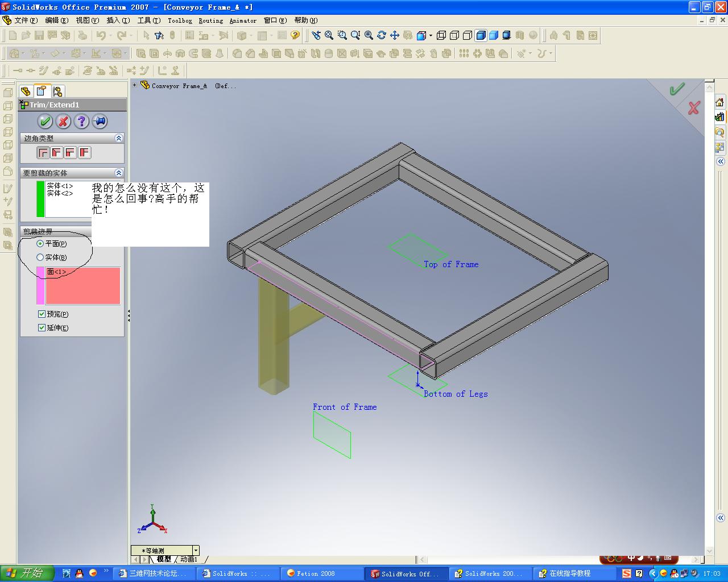
Task: Click the selection filter toolbar icon
Action: point(159,36)
